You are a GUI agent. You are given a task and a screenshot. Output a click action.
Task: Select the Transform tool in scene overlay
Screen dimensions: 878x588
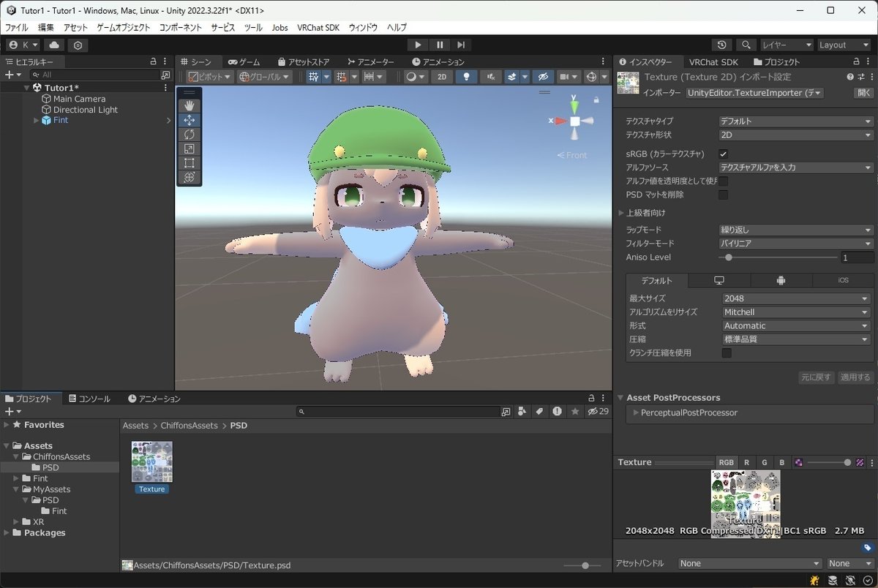pos(189,177)
